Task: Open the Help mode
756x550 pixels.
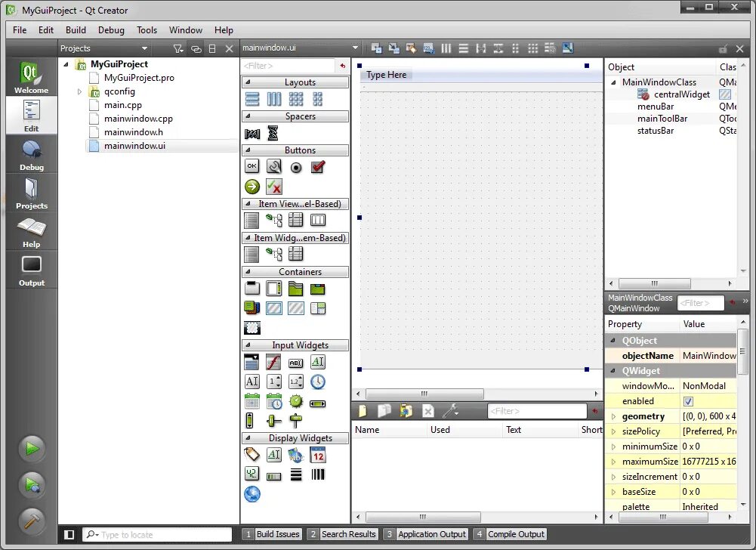Action: tap(31, 232)
